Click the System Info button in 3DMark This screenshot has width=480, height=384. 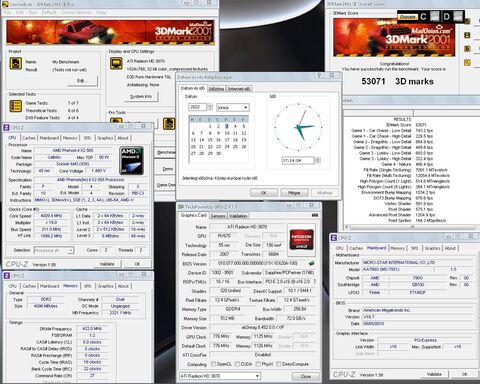pyautogui.click(x=141, y=96)
